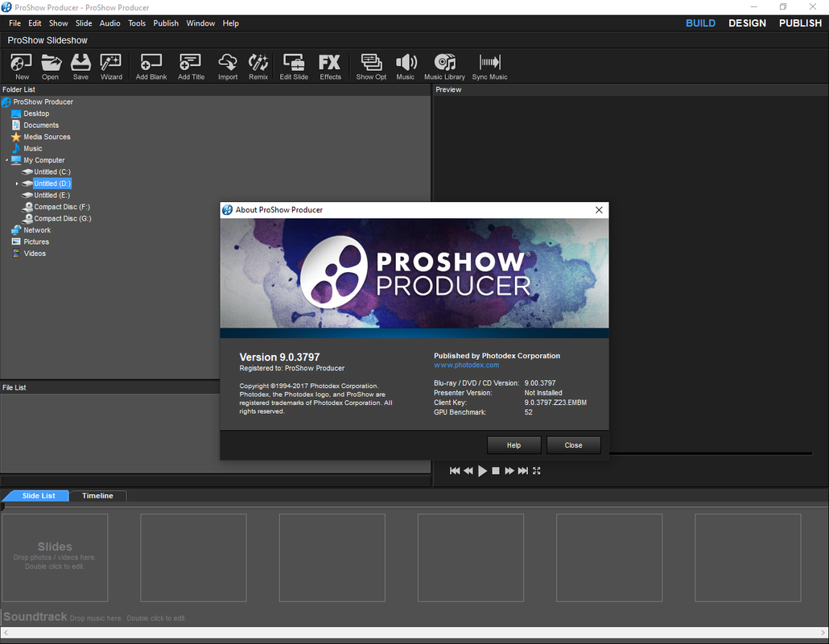The image size is (829, 644).
Task: Select Compact Disc (G:)
Action: click(62, 218)
